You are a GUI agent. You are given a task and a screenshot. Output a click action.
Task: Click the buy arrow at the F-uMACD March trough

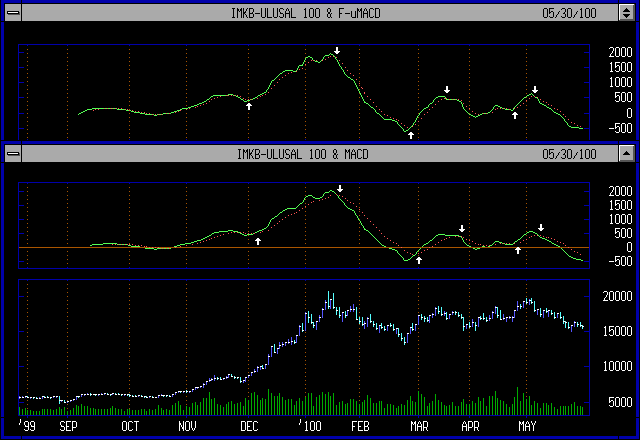pyautogui.click(x=410, y=134)
